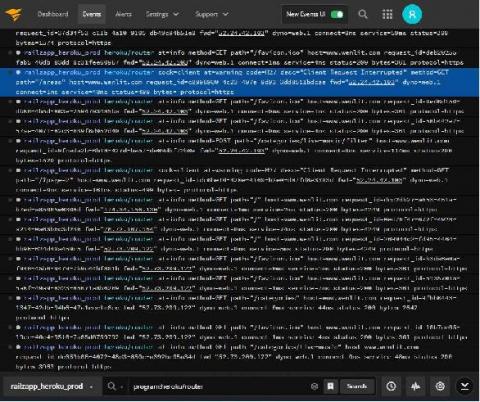Expand search options arrow beside magnifier
Screen dimensions: 480x402
(x=122, y=387)
